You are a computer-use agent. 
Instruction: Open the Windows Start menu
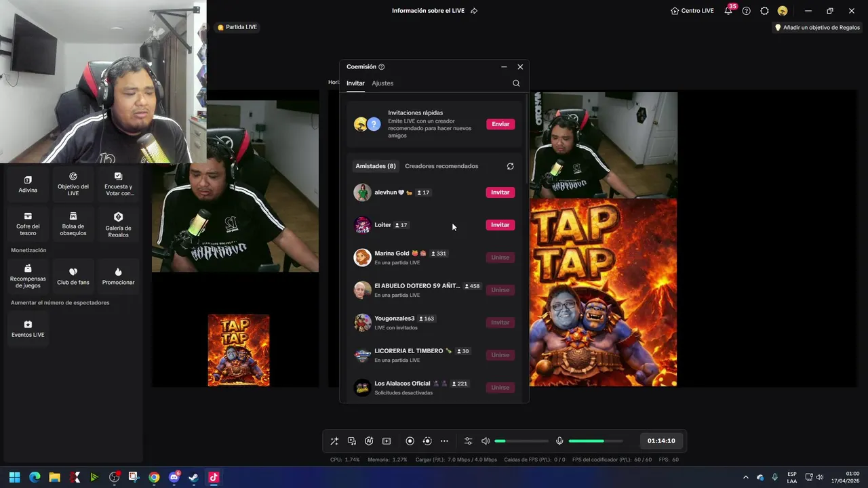pos(14,477)
